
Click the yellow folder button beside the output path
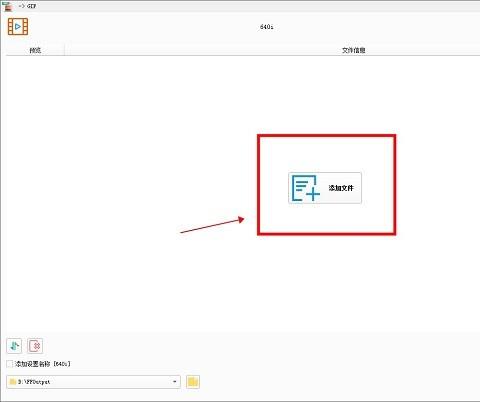point(193,382)
